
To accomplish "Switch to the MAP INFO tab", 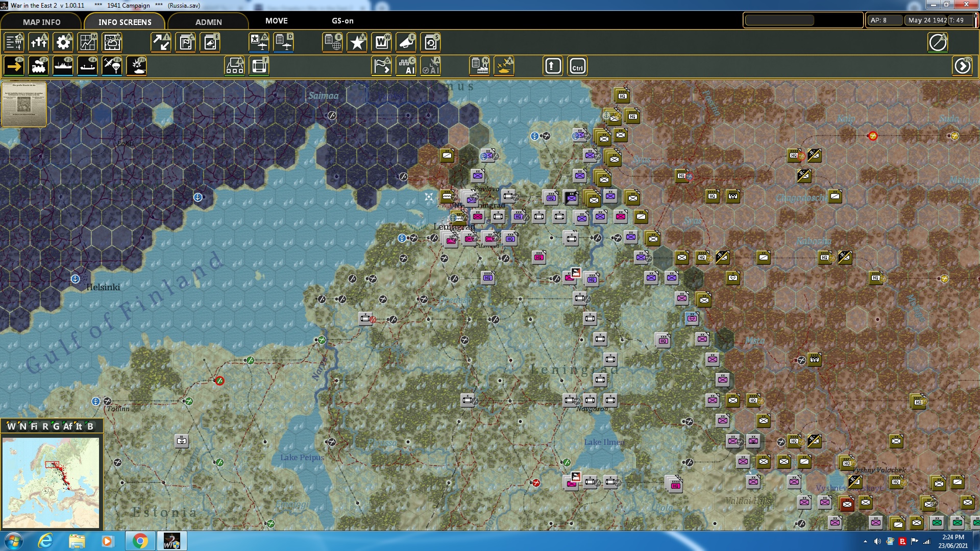I will click(41, 22).
